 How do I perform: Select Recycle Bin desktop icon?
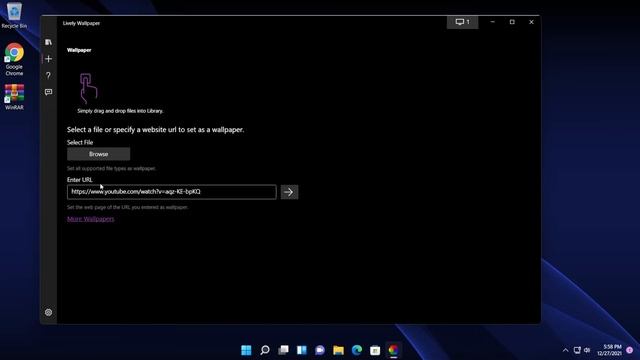pos(14,16)
